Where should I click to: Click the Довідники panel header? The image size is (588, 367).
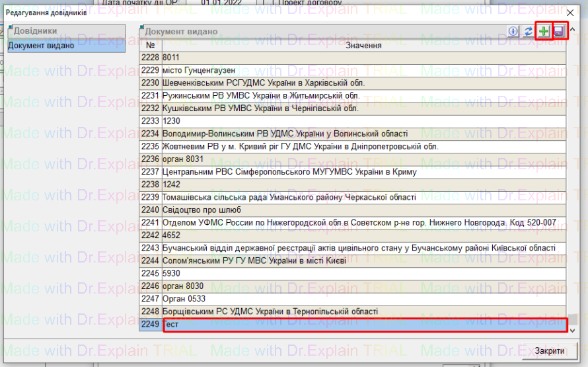pyautogui.click(x=65, y=30)
